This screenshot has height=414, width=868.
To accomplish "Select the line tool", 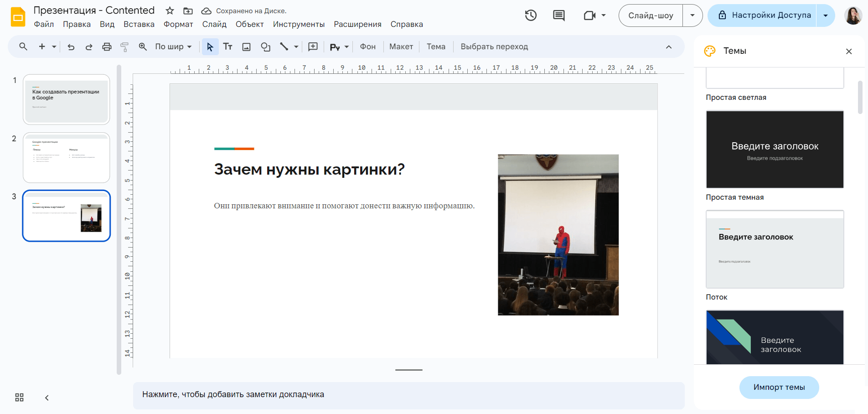I will pos(284,47).
